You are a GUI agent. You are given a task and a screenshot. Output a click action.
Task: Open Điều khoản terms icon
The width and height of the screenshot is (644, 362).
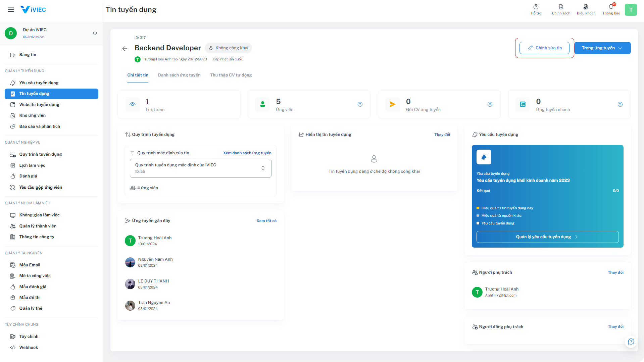click(586, 7)
